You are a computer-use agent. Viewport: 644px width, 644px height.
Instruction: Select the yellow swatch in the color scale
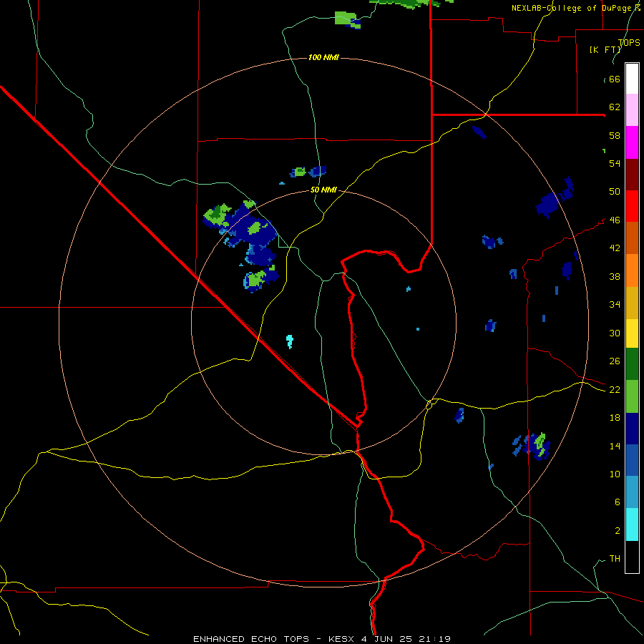632,333
